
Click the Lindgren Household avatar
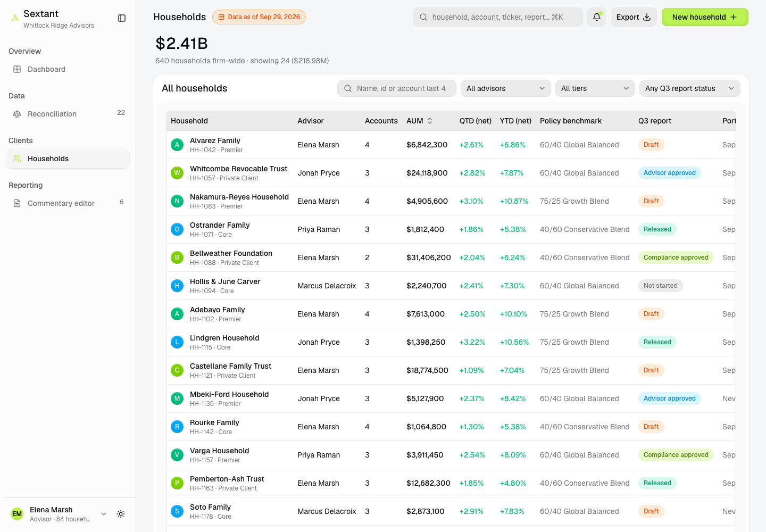177,342
